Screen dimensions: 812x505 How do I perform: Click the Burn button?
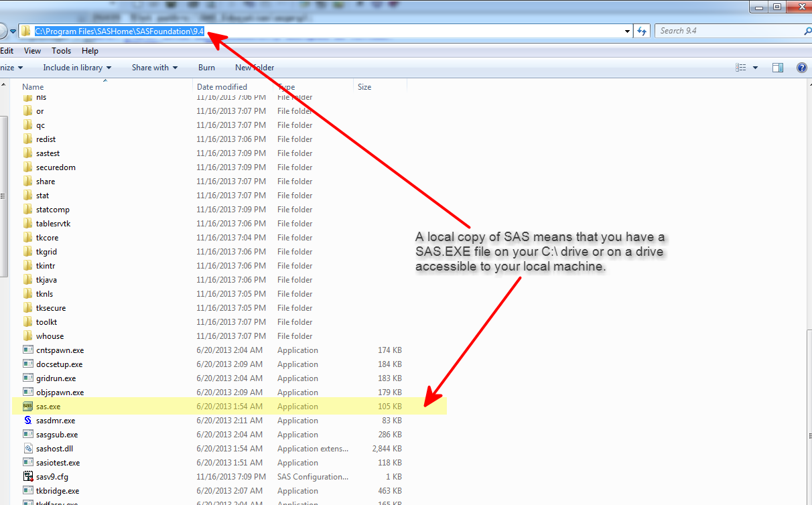coord(206,67)
